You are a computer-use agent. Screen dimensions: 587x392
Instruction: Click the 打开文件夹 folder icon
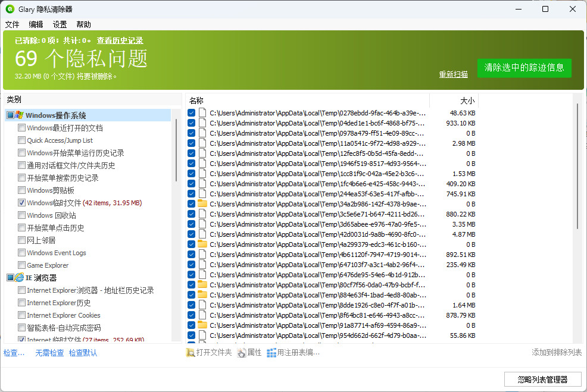190,352
